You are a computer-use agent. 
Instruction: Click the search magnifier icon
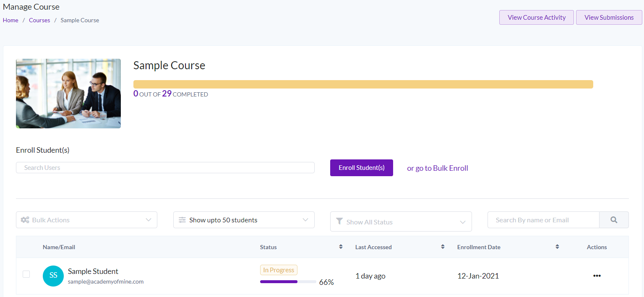[x=614, y=219]
